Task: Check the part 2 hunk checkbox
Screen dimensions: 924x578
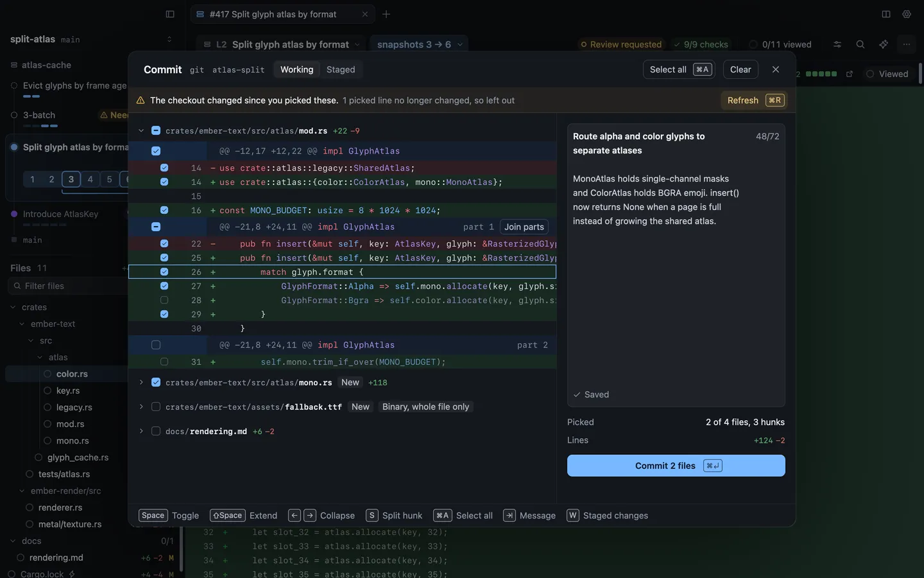Action: [156, 345]
